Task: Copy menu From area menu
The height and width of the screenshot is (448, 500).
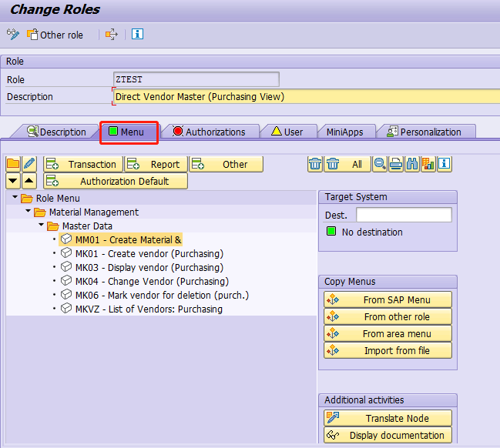Action: pos(388,333)
